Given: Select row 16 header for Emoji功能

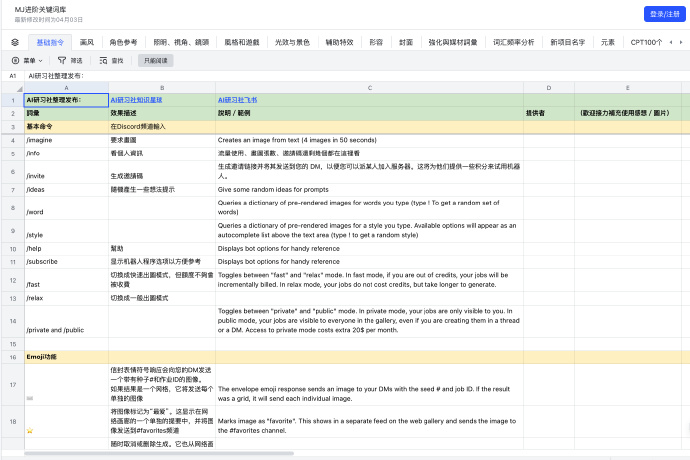Looking at the screenshot, I should pos(12,357).
